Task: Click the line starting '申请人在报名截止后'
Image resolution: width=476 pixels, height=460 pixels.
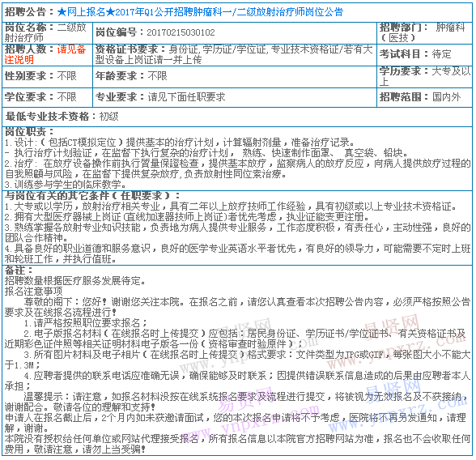Action: [x=236, y=423]
